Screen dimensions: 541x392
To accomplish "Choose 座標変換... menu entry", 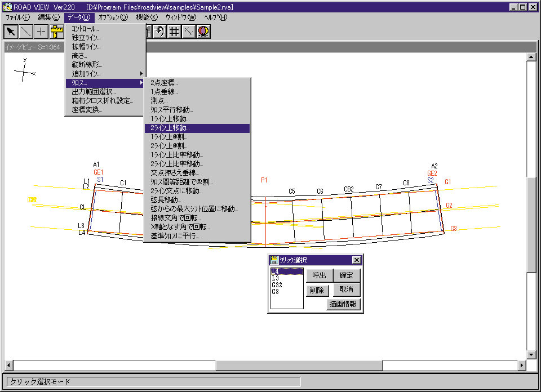I will (x=105, y=110).
